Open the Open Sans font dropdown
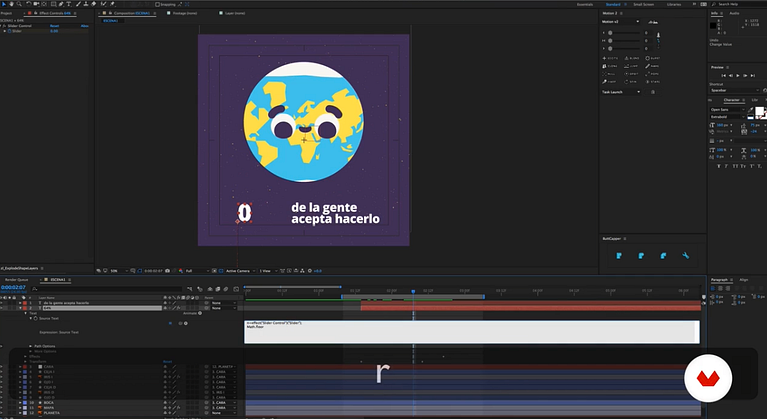Viewport: 767px width, 419px height. [x=727, y=110]
